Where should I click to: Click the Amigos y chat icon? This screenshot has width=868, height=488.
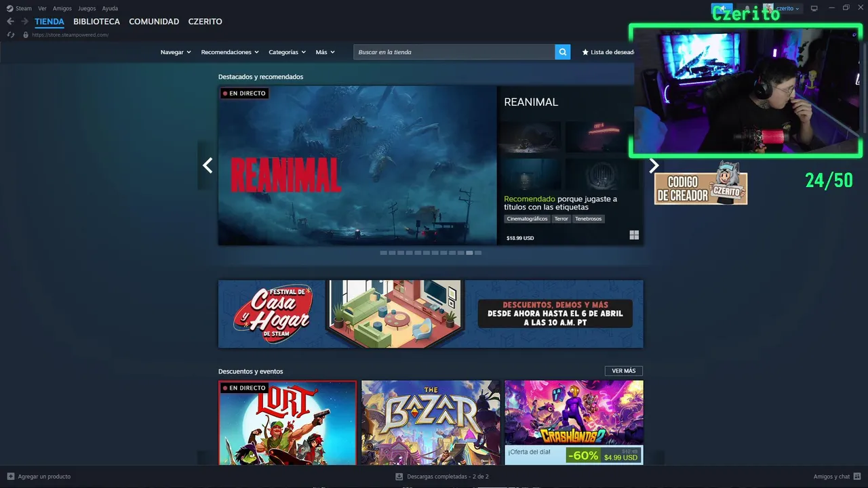point(857,476)
